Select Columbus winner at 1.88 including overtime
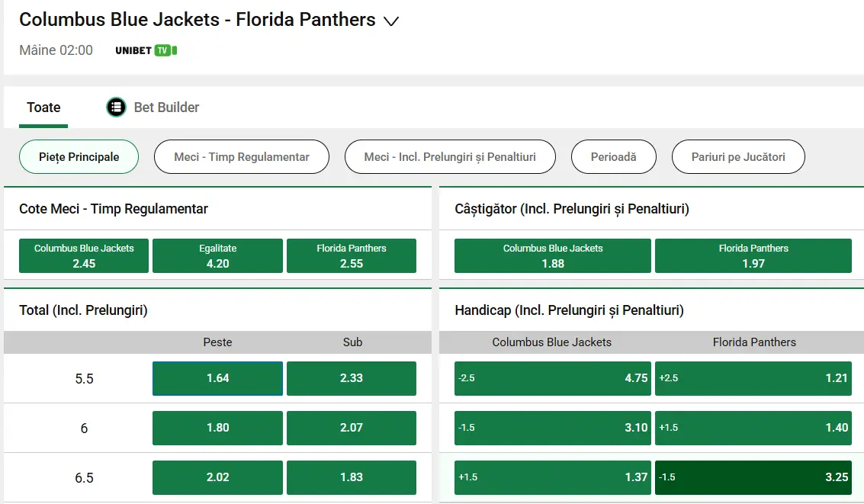 pos(552,255)
